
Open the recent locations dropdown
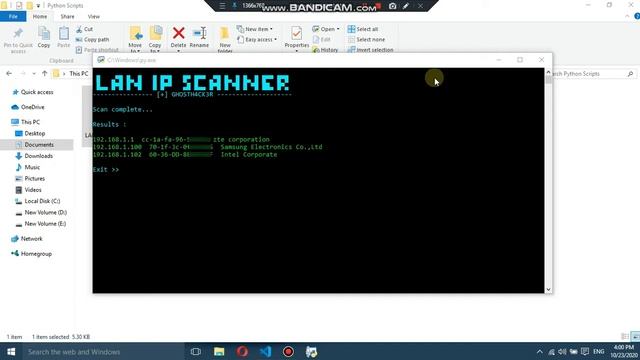point(33,73)
